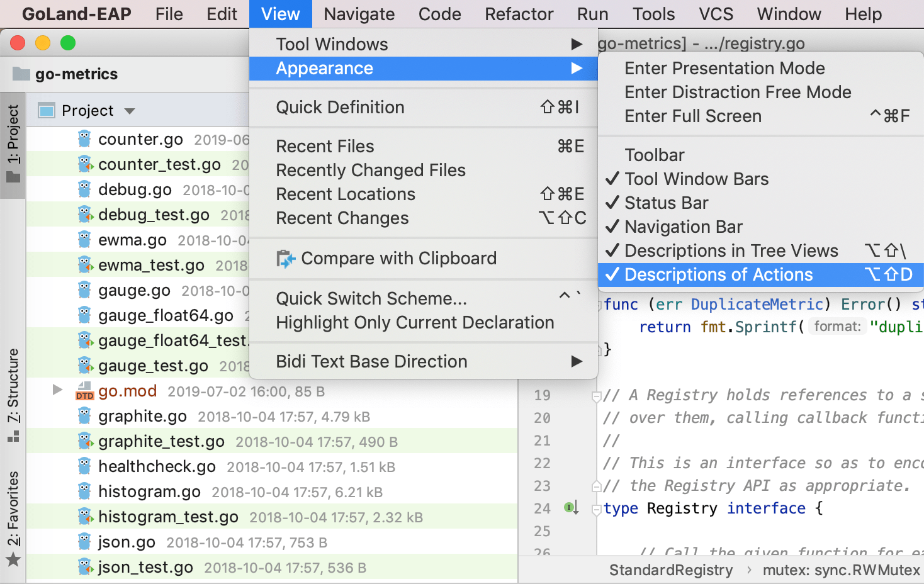This screenshot has width=924, height=584.
Task: Click the mutex: sync.RWMutex breadcrumb
Action: (x=842, y=570)
